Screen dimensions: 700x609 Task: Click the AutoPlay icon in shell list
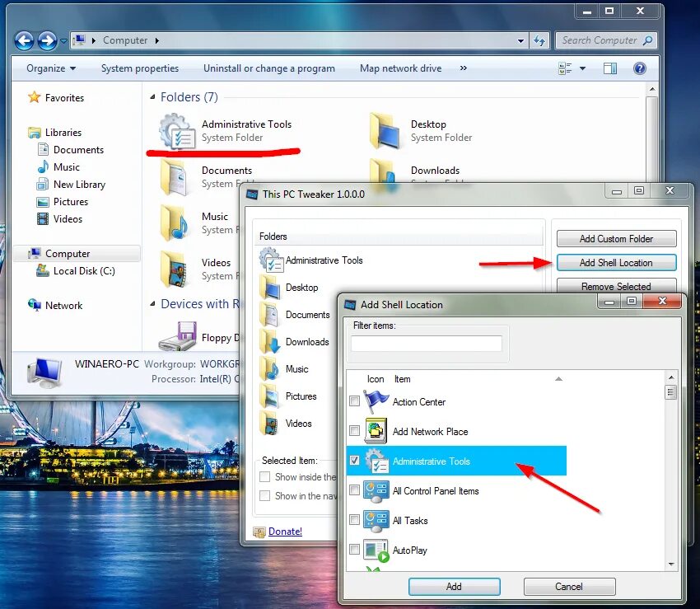click(376, 550)
